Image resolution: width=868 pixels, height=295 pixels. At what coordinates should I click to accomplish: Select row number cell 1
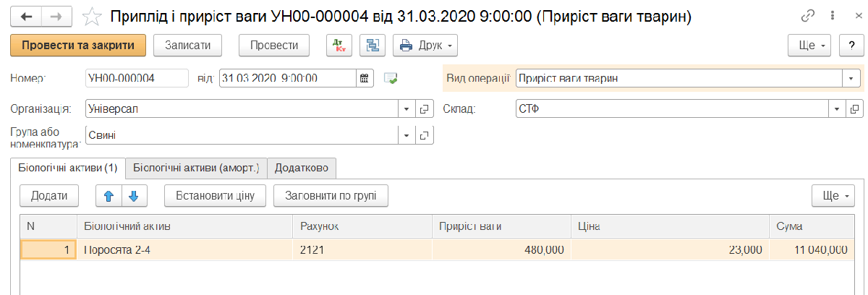click(48, 249)
